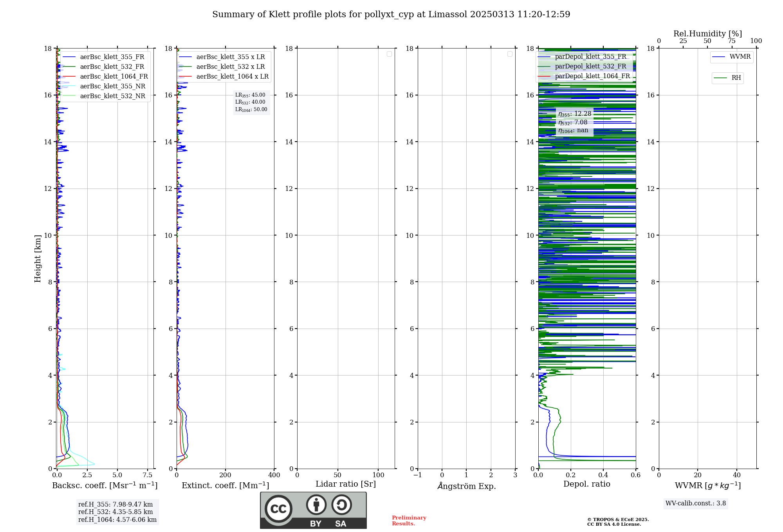Click the 'Extinct. coeff. [Mm⁻¹]' axis label
783x532 pixels.
(x=226, y=485)
